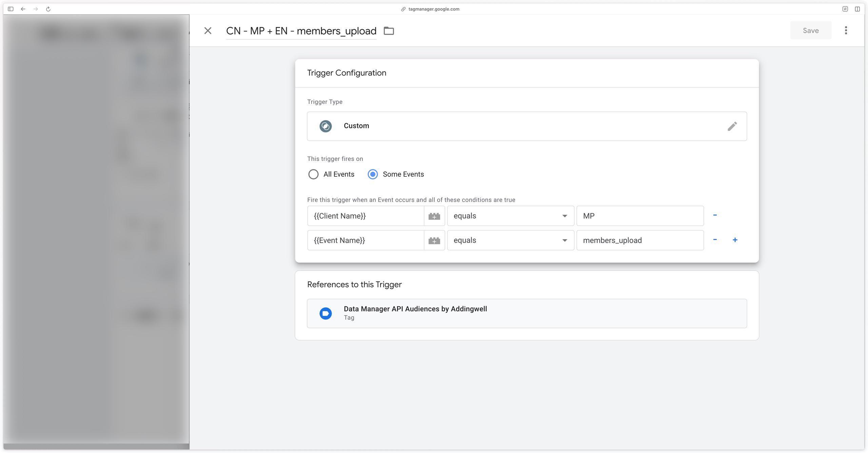Open variable picker for Client Name row
The height and width of the screenshot is (453, 868).
434,216
